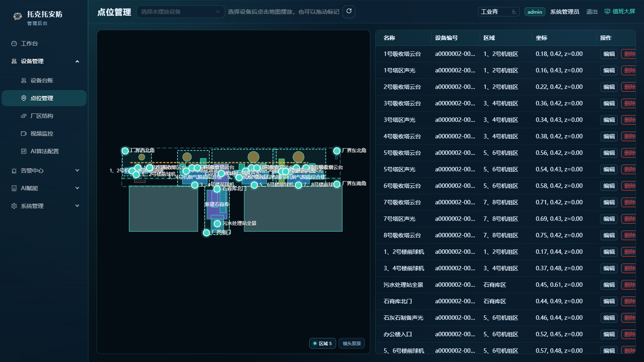Click the 石灰石制备声光 name cell
Screen dimensions: 644x362
[403, 318]
